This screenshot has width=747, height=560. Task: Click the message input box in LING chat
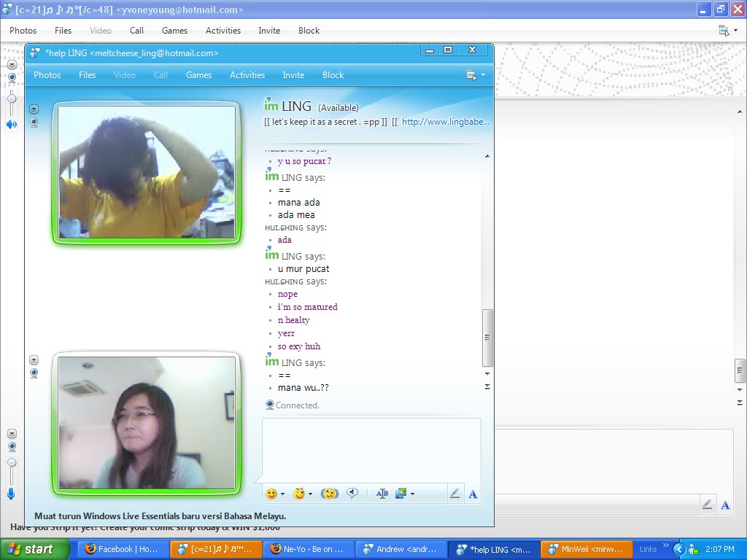371,451
